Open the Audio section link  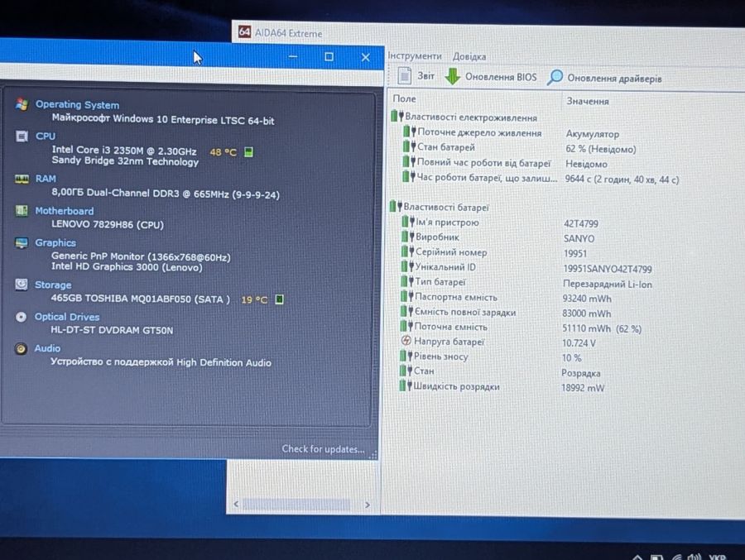47,348
